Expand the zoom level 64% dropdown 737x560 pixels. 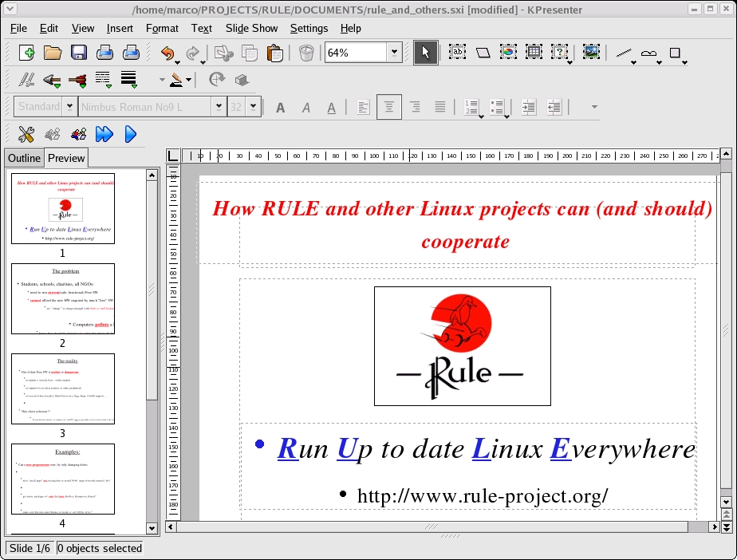394,52
